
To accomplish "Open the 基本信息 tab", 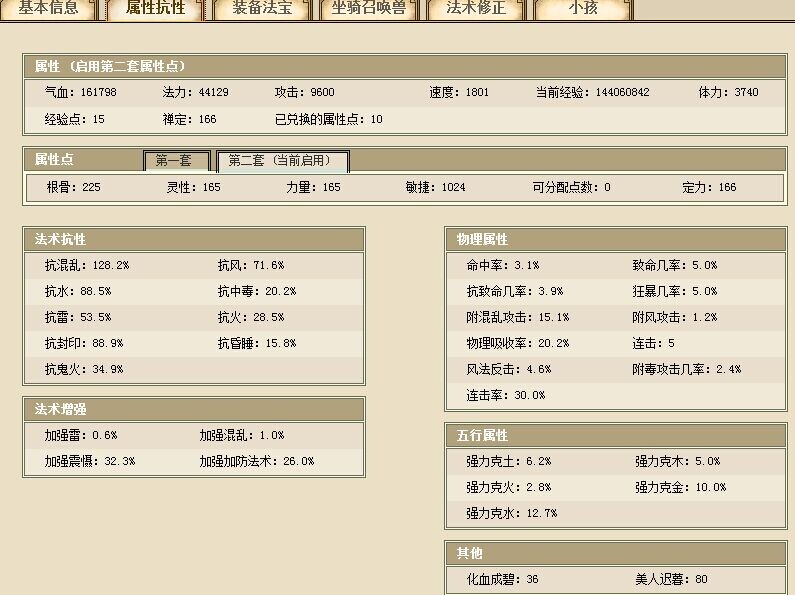I will point(48,9).
